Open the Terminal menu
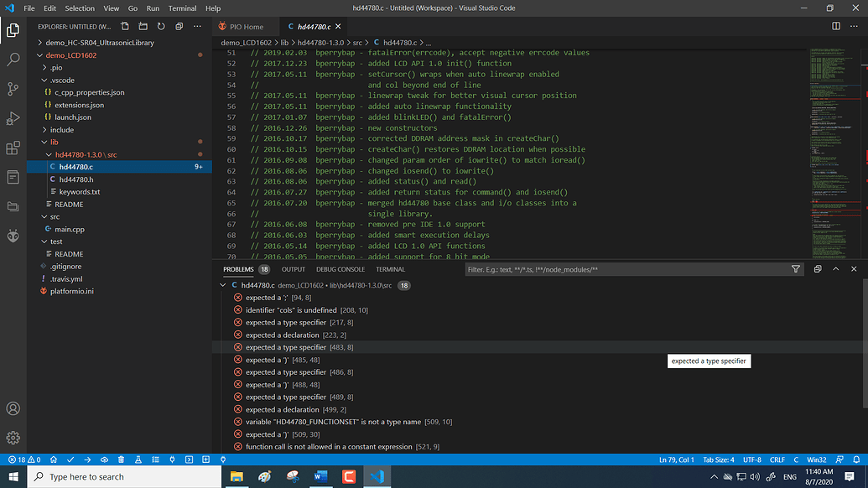The width and height of the screenshot is (868, 488). point(182,8)
